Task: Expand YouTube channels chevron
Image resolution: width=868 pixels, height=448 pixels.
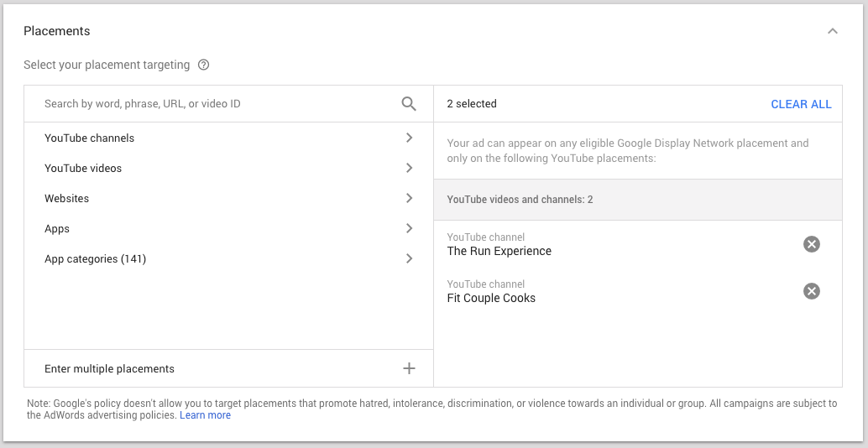Action: (x=409, y=138)
